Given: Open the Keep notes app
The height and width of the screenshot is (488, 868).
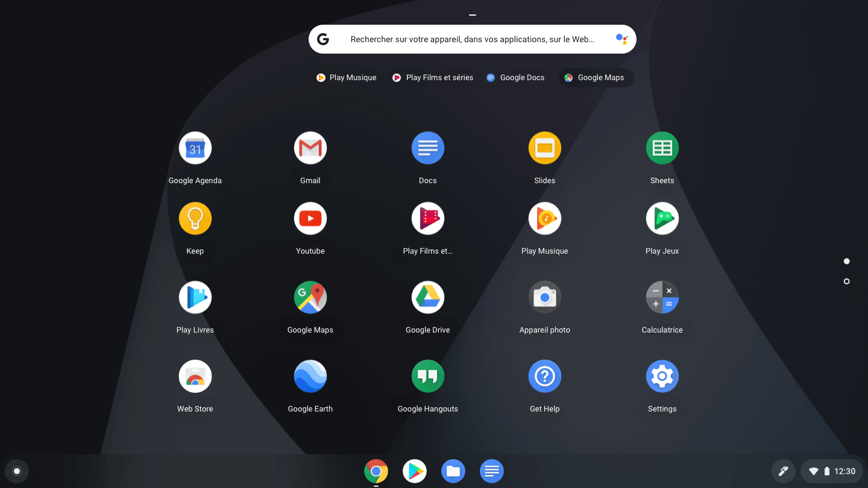Looking at the screenshot, I should pos(195,219).
